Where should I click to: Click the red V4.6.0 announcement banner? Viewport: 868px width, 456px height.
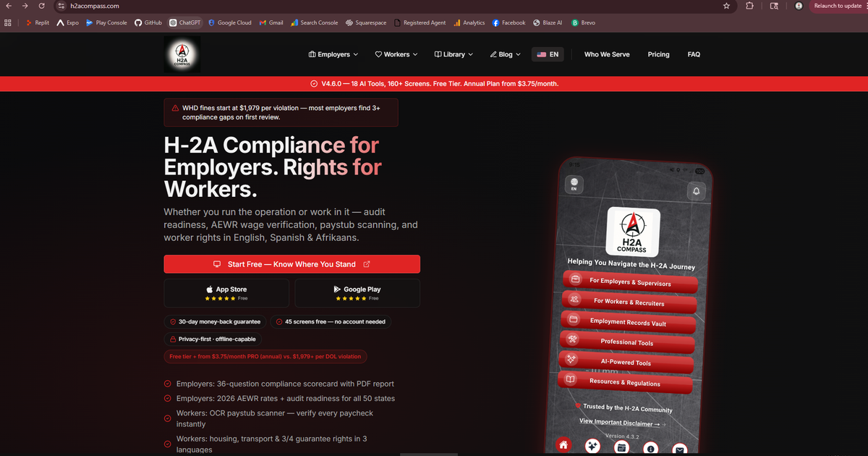click(x=434, y=83)
